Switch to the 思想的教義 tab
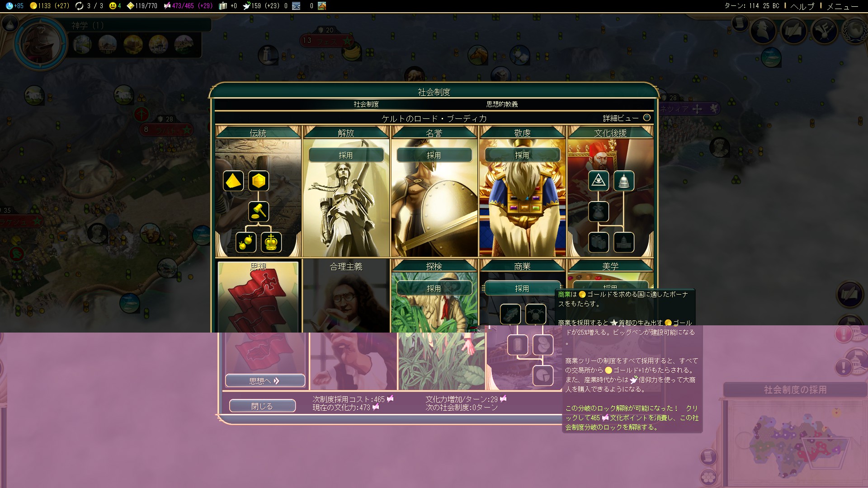868x488 pixels. pos(502,104)
